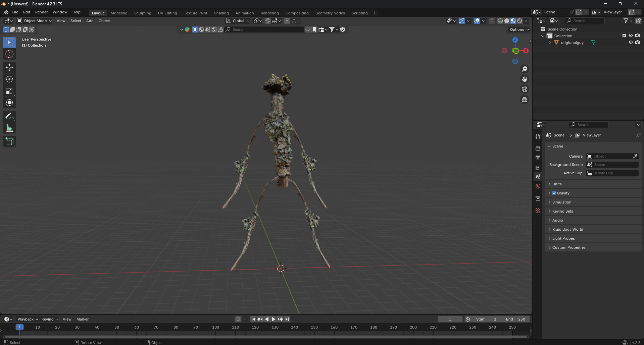Open the View Layer properties tab
Image resolution: width=644 pixels, height=345 pixels.
(x=538, y=167)
